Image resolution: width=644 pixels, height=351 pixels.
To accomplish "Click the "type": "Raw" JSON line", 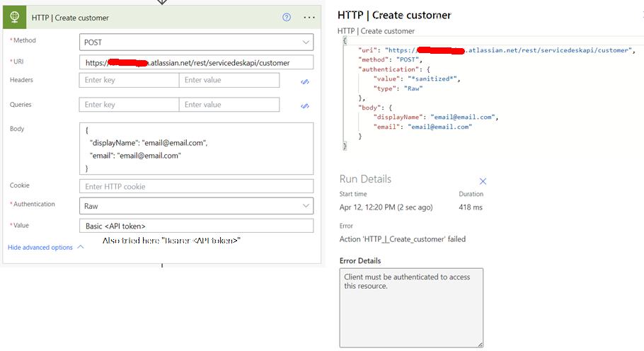I will [398, 88].
